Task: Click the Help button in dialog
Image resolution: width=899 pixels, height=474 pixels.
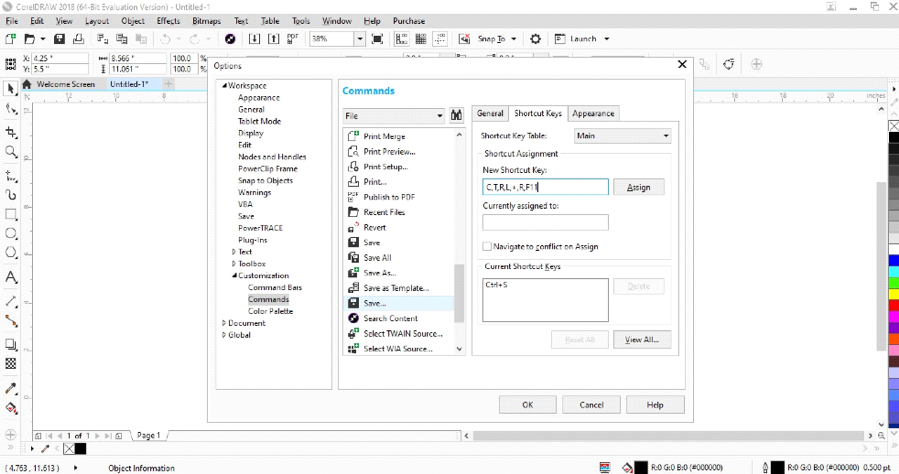Action: click(655, 405)
